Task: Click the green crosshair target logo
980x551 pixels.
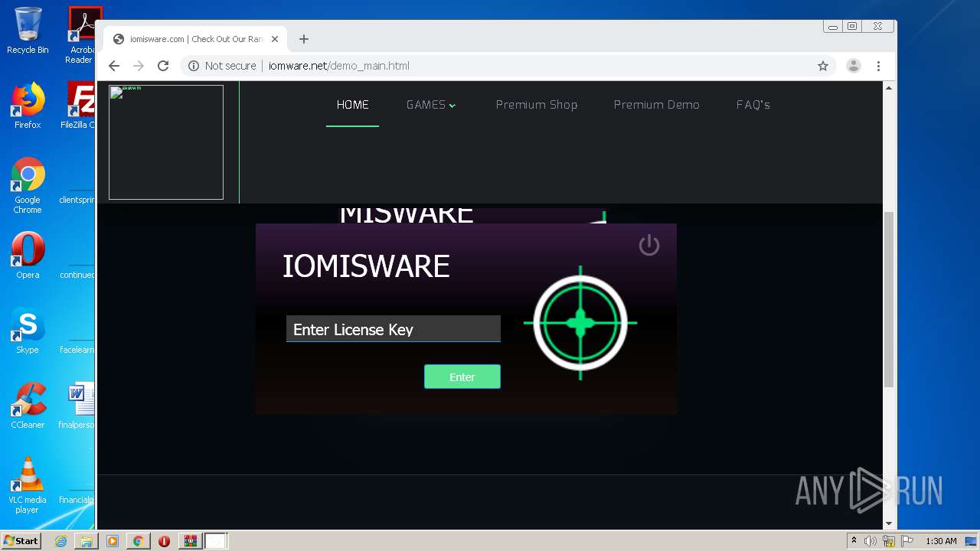Action: click(580, 323)
